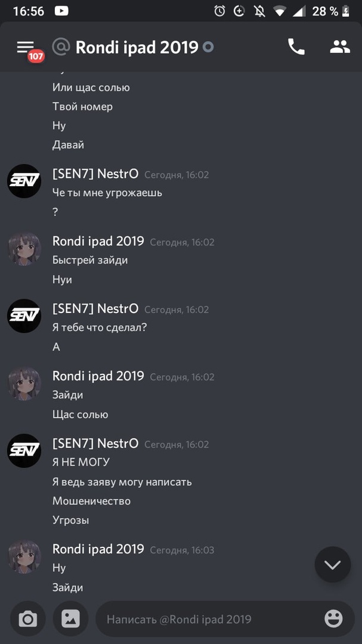The image size is (362, 644).
Task: Start a voice call with Rondi
Action: pyautogui.click(x=296, y=47)
